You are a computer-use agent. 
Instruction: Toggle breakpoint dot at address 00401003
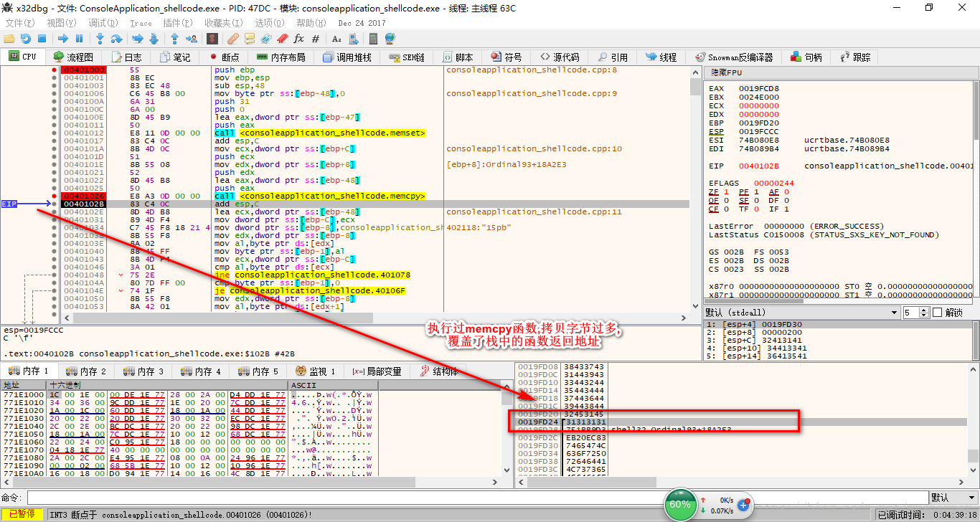[54, 86]
